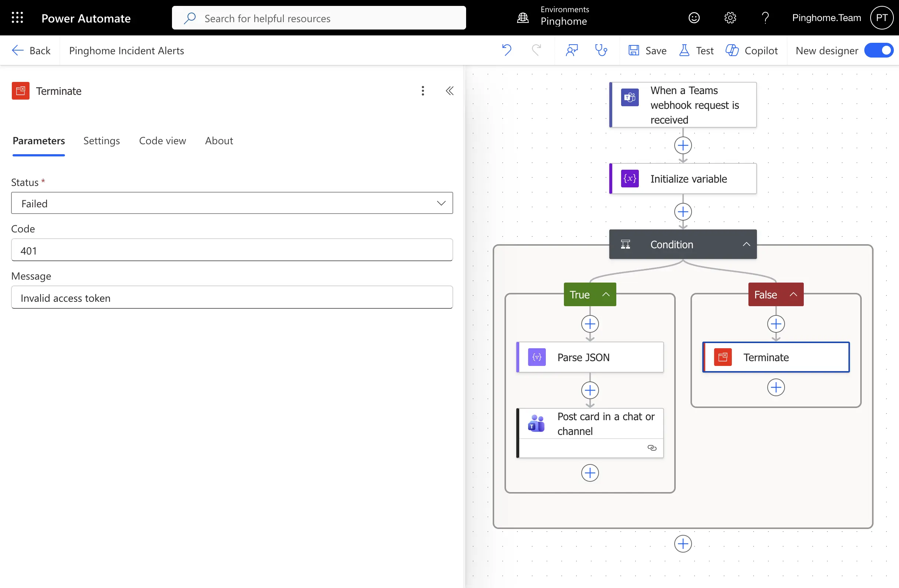Image resolution: width=899 pixels, height=588 pixels.
Task: Edit the Invalid access token message field
Action: tap(232, 298)
